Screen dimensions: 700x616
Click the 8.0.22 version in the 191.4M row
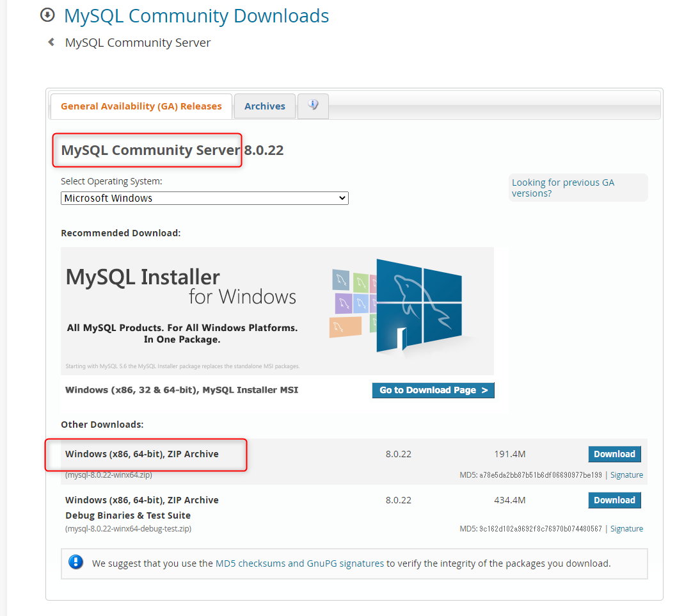coord(399,454)
